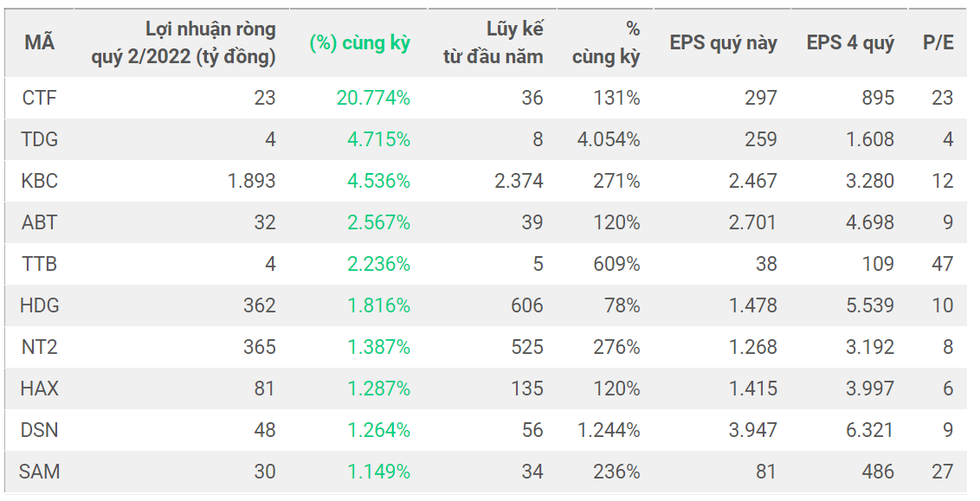Click the EPS 4 quý header
The width and height of the screenshot is (980, 501).
click(850, 42)
